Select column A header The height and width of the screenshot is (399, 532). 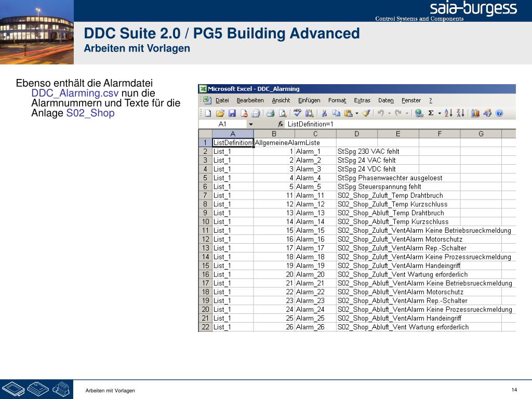click(233, 134)
